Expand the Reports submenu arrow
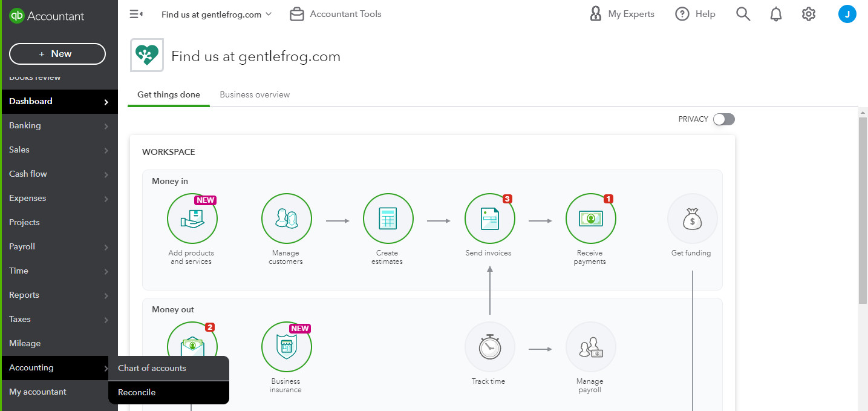The width and height of the screenshot is (868, 411). [106, 295]
